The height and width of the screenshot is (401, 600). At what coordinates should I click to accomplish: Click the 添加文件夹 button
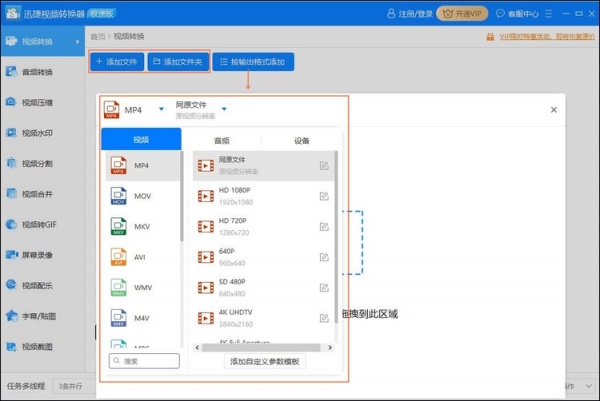click(x=178, y=62)
